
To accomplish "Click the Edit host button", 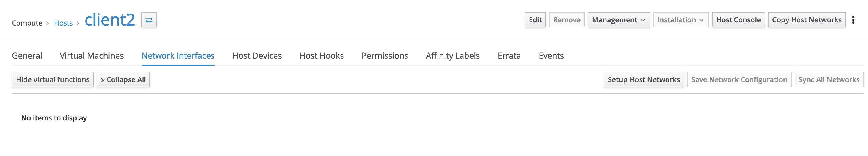I will [535, 20].
